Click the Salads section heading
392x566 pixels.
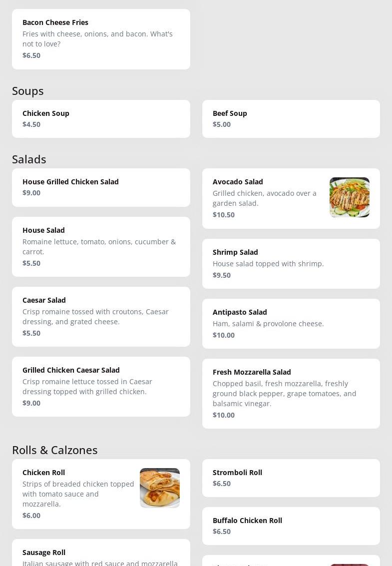click(29, 159)
